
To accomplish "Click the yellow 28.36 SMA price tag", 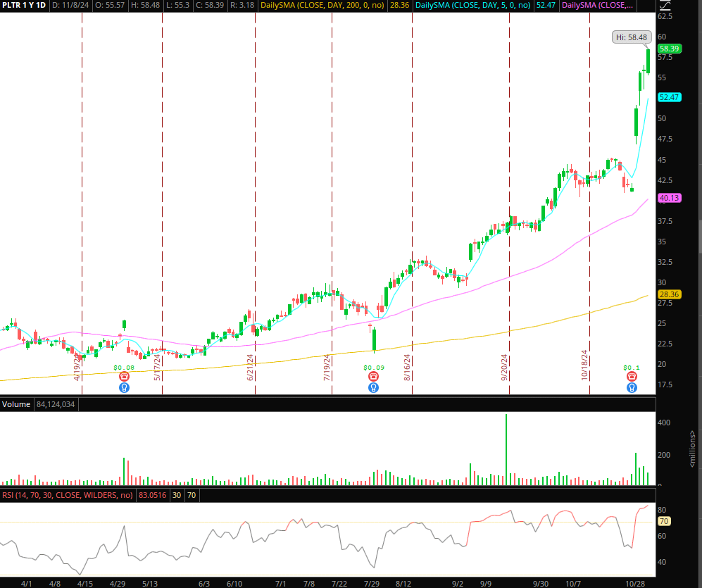I will coord(667,294).
